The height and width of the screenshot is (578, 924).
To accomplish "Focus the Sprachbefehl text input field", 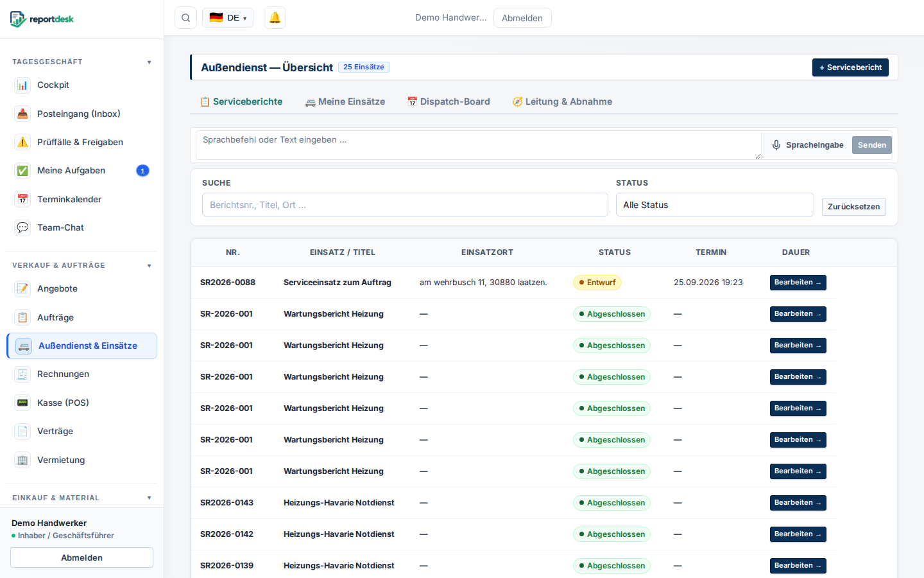I will click(479, 145).
